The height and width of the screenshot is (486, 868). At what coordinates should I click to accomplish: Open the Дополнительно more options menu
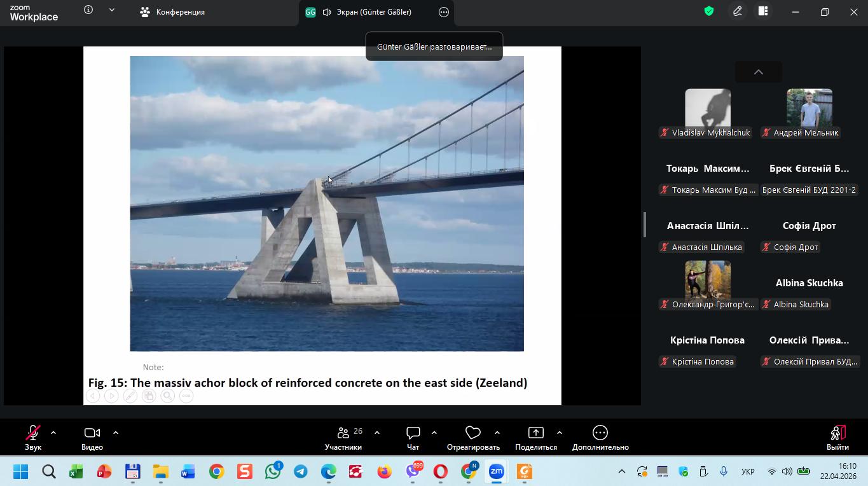point(600,438)
